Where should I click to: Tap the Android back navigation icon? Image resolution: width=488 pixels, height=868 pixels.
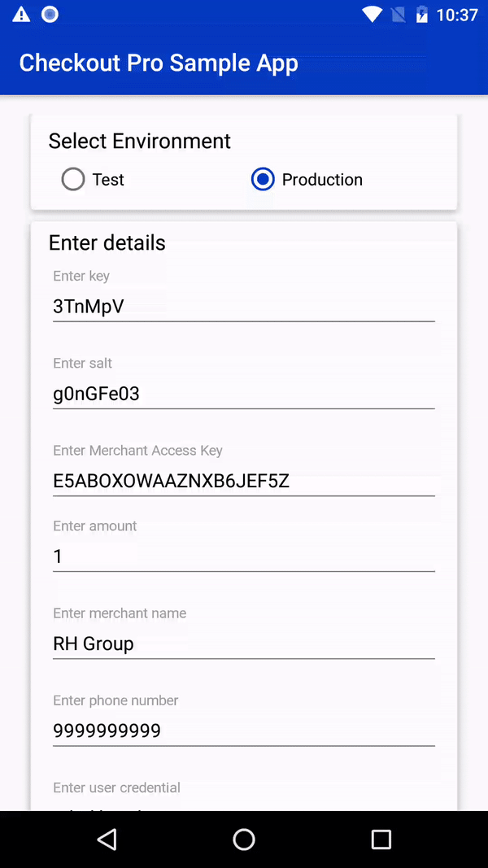click(x=107, y=840)
